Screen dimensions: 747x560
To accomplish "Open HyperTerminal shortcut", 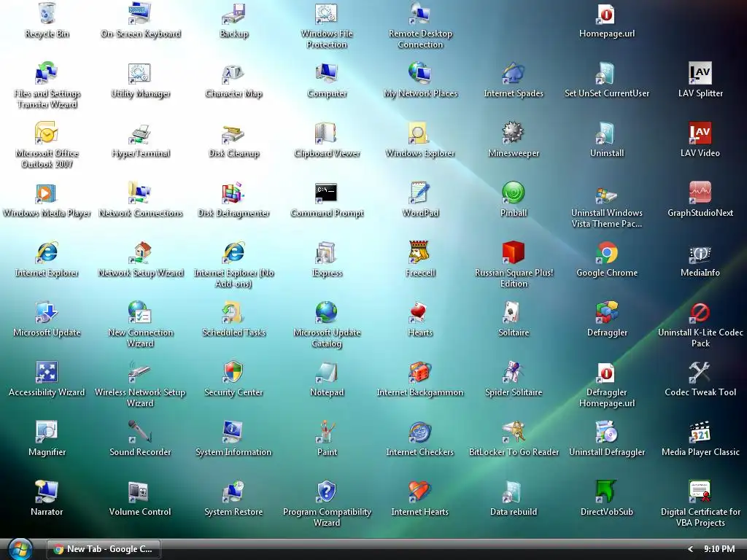I will tap(140, 133).
